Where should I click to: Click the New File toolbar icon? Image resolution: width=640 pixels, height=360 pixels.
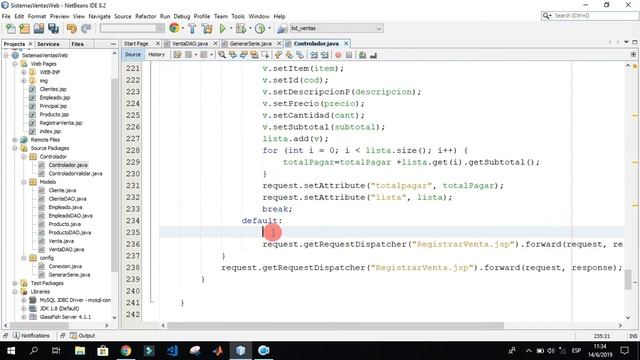click(x=11, y=29)
